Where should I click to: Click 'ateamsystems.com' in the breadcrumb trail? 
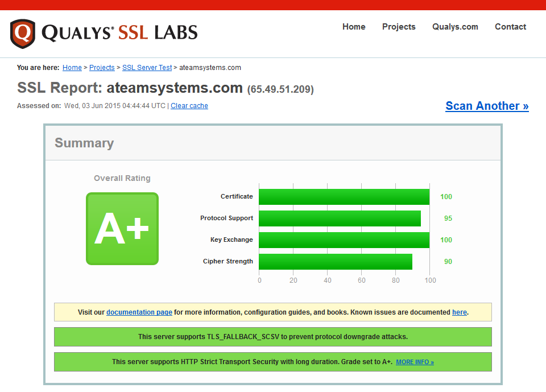click(x=210, y=68)
